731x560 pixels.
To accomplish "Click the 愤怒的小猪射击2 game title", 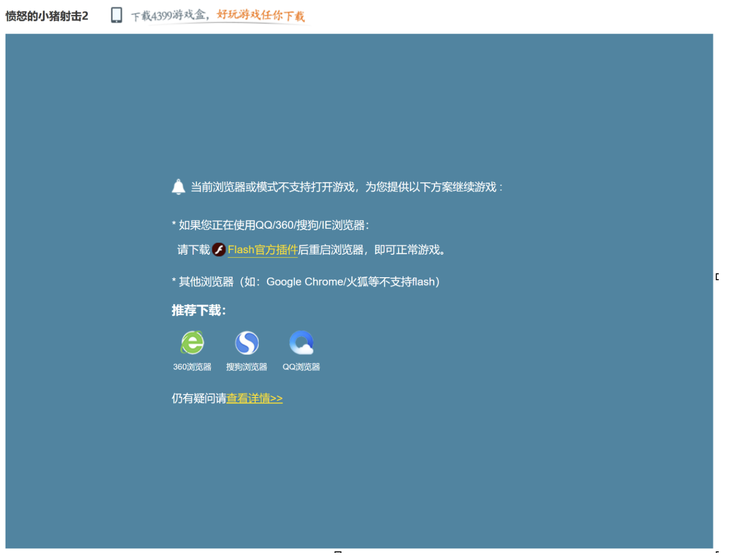I will (x=47, y=16).
